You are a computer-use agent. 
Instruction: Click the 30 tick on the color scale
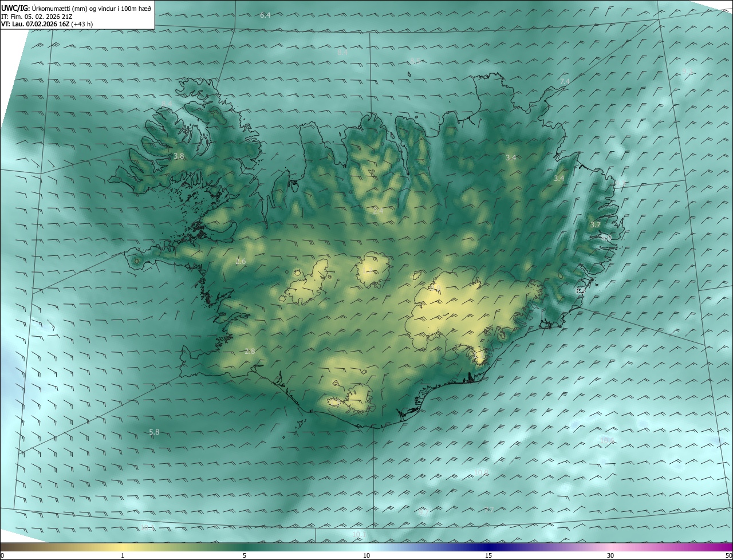pyautogui.click(x=610, y=555)
